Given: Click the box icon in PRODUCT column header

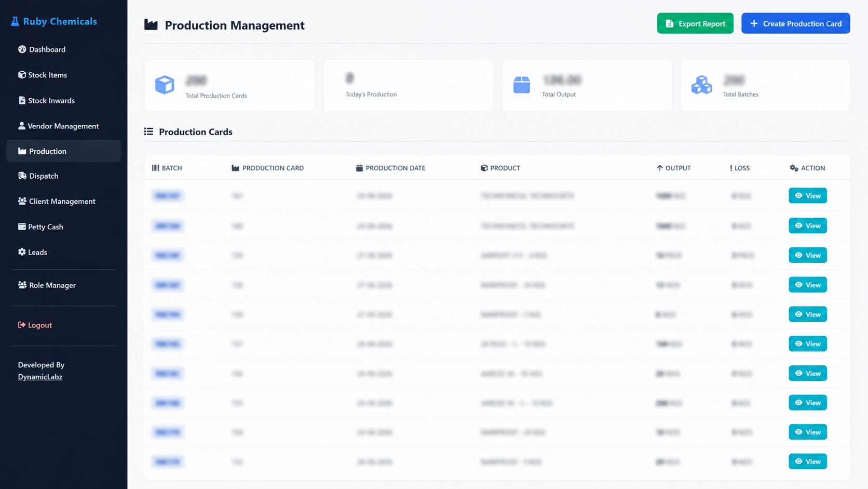Looking at the screenshot, I should point(484,168).
